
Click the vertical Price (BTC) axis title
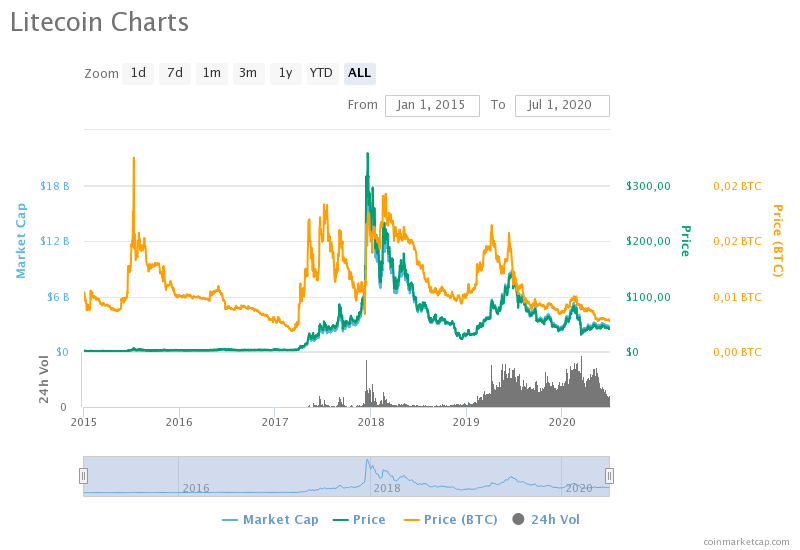pyautogui.click(x=777, y=241)
